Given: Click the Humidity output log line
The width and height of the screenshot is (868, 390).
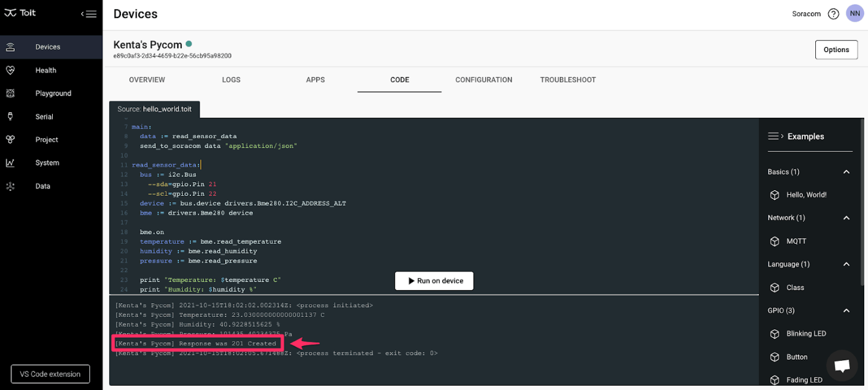Looking at the screenshot, I should 197,324.
